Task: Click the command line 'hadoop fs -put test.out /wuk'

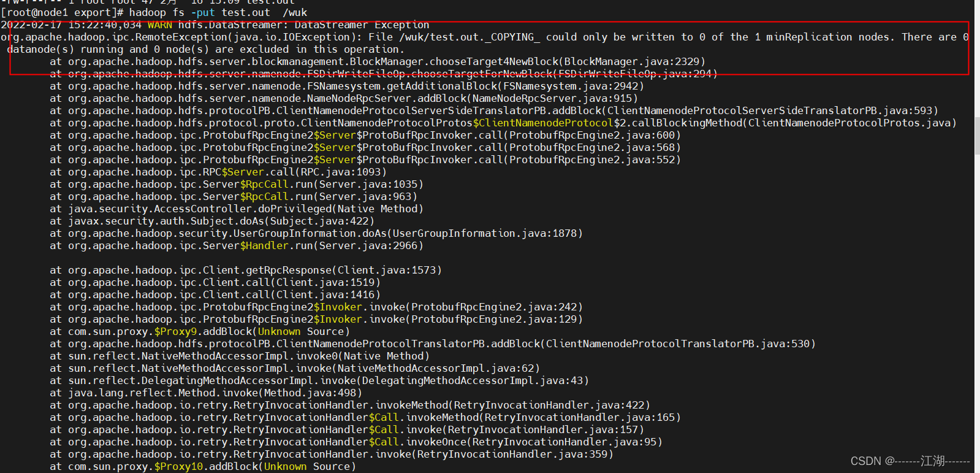Action: 218,12
